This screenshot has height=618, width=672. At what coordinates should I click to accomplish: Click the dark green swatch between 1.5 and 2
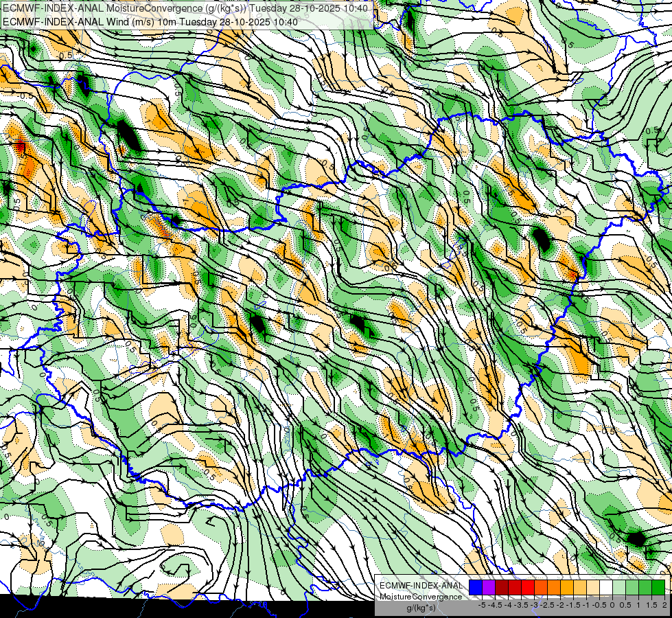coord(658,588)
